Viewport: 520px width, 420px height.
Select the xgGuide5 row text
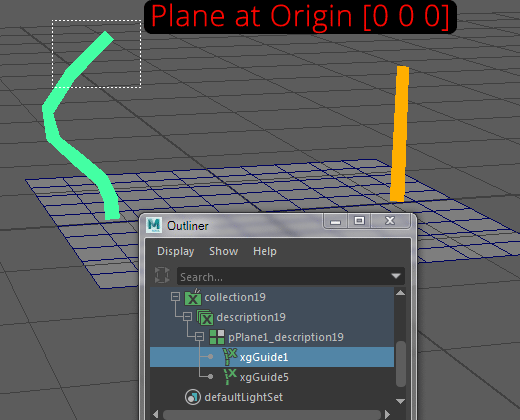264,377
